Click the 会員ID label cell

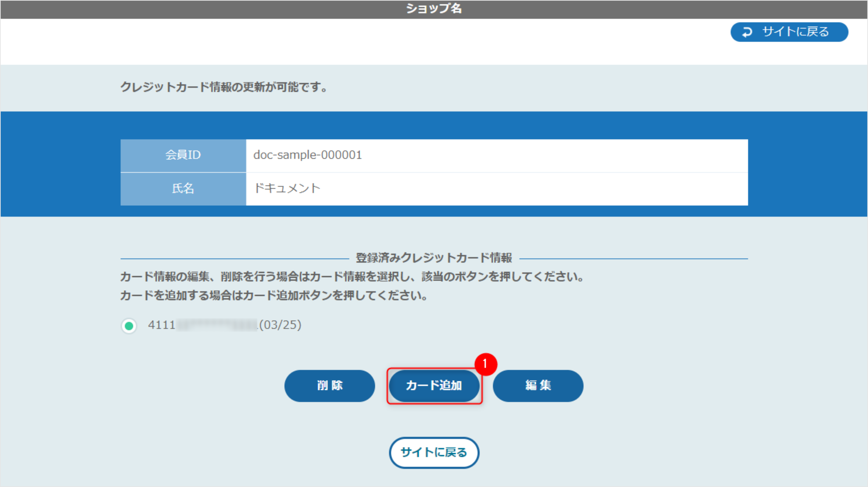tap(183, 155)
